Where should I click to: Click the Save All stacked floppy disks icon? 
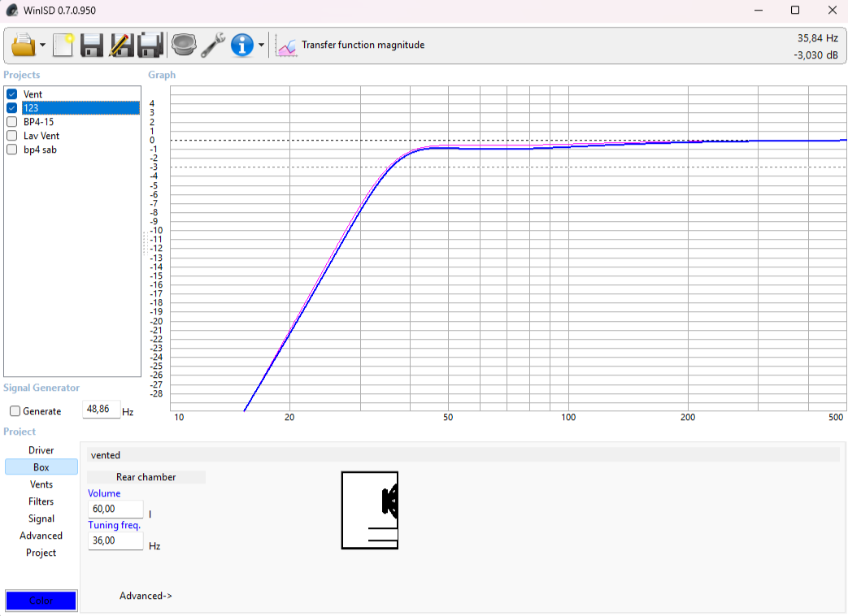pos(150,45)
